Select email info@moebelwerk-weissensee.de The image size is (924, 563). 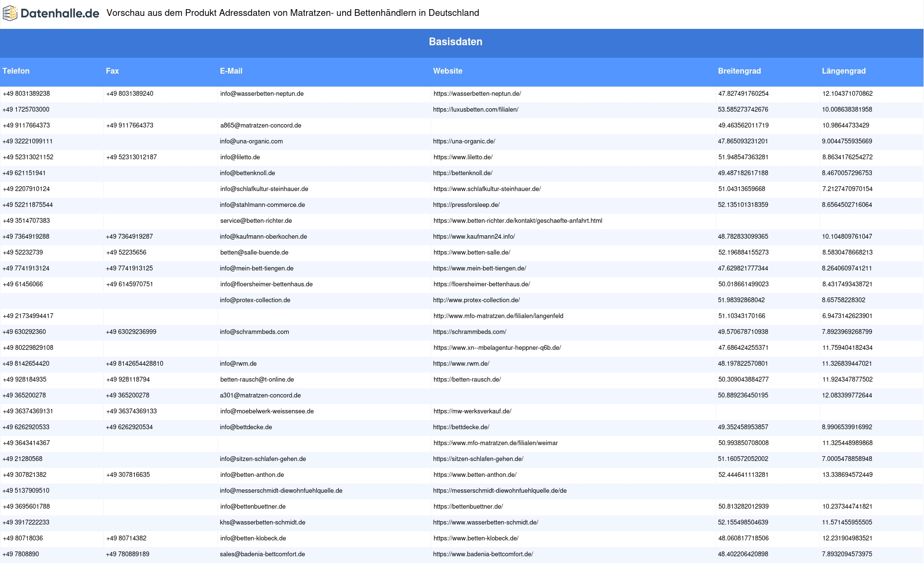tap(267, 411)
